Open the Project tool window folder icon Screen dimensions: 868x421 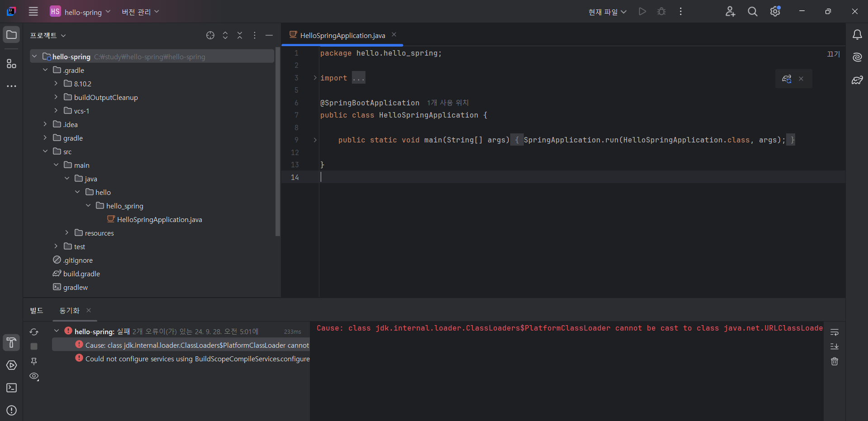(x=11, y=35)
